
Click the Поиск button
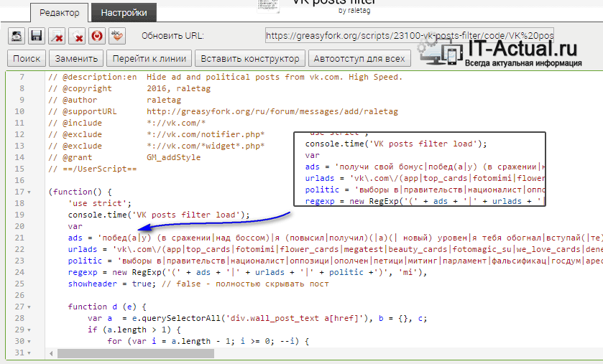[27, 58]
